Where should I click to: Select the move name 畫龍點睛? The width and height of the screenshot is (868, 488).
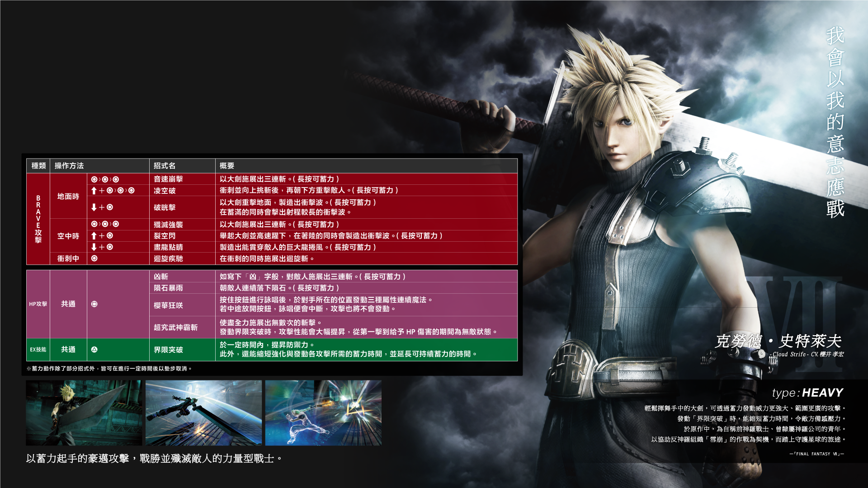168,247
